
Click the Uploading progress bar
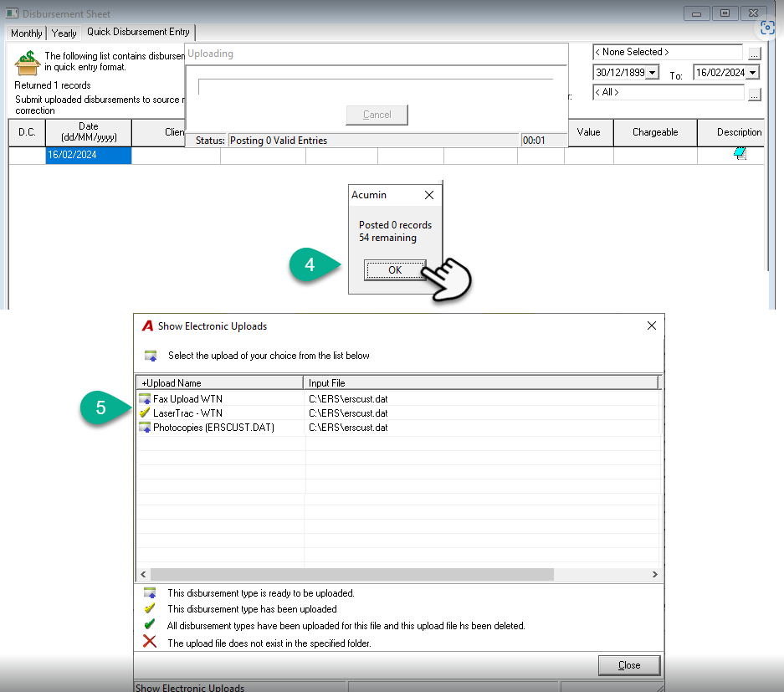click(x=376, y=86)
